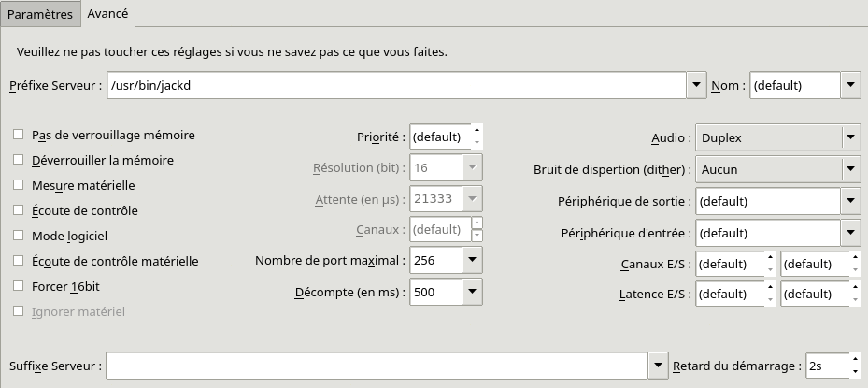Image resolution: width=868 pixels, height=388 pixels.
Task: Expand Bruit de dispertion dither dropdown
Action: [849, 169]
